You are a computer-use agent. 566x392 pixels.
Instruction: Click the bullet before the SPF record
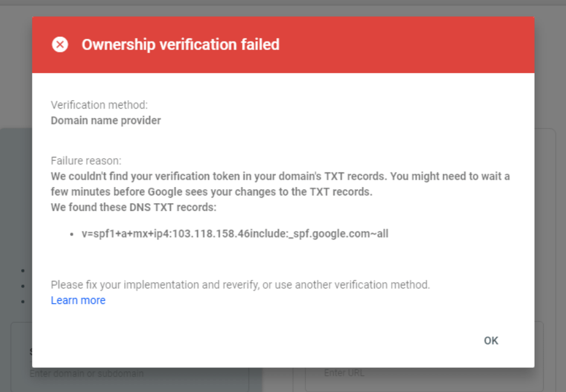click(72, 234)
